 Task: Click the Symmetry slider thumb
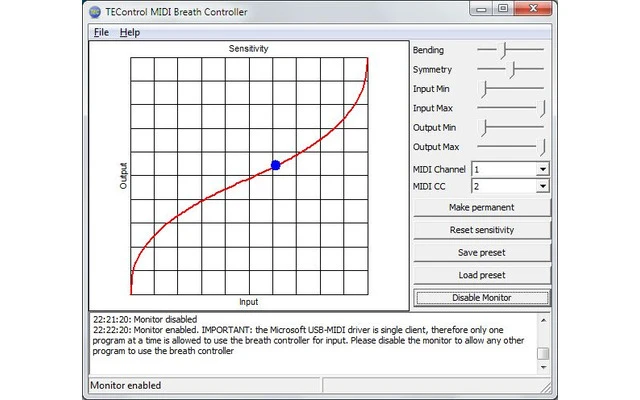(x=513, y=70)
